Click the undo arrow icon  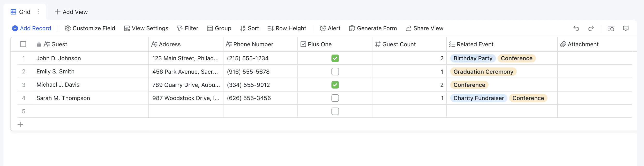[576, 28]
